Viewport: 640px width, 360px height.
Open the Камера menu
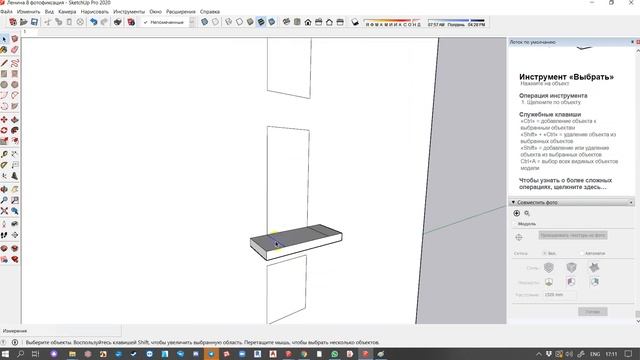[67, 11]
